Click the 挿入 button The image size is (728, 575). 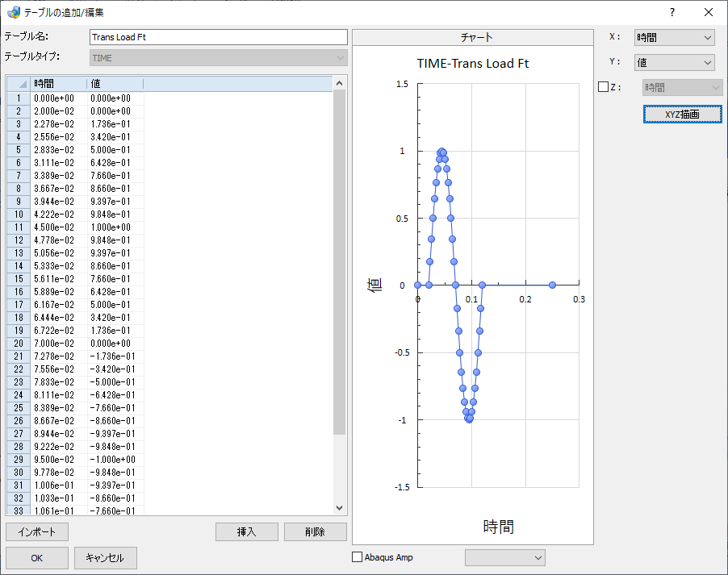pos(246,531)
